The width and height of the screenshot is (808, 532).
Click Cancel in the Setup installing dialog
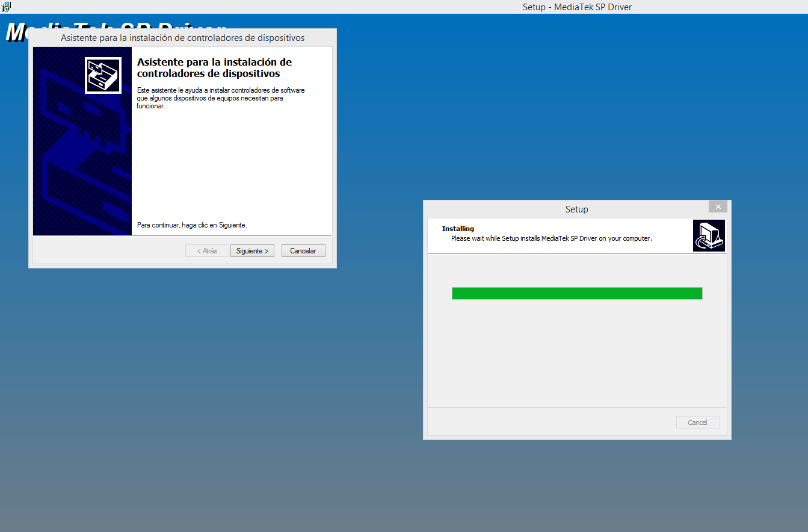(698, 422)
